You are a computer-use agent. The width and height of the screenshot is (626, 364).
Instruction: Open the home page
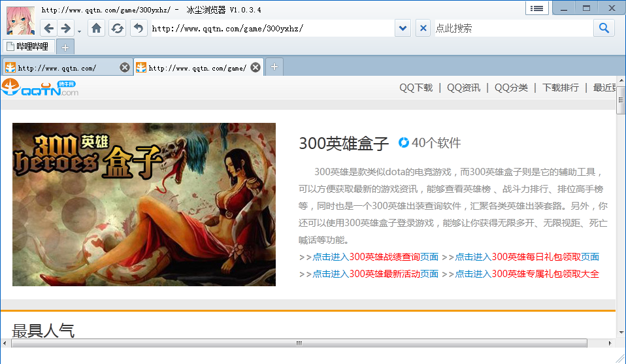[96, 28]
